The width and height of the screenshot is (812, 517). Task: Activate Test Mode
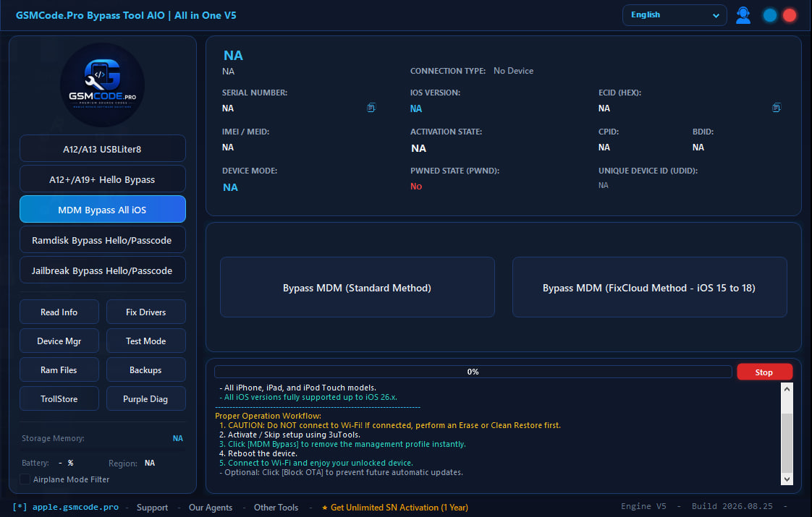tap(146, 341)
